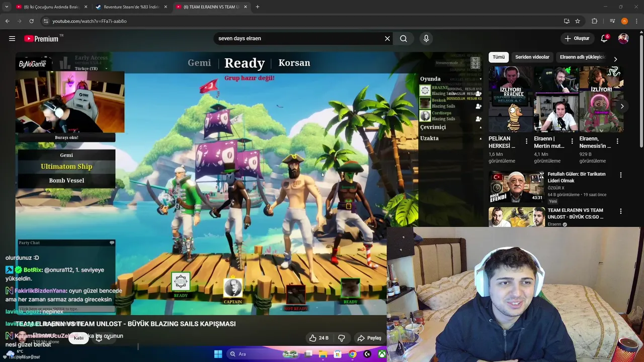The width and height of the screenshot is (644, 362).
Task: Close the 'Reventure Steam'de' tab
Action: pyautogui.click(x=166, y=7)
